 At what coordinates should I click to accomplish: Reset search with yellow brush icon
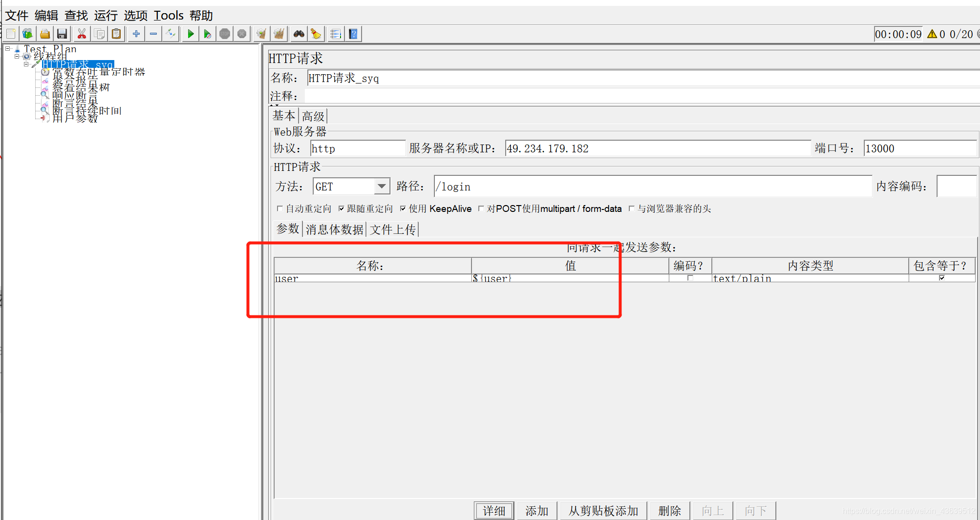(316, 34)
